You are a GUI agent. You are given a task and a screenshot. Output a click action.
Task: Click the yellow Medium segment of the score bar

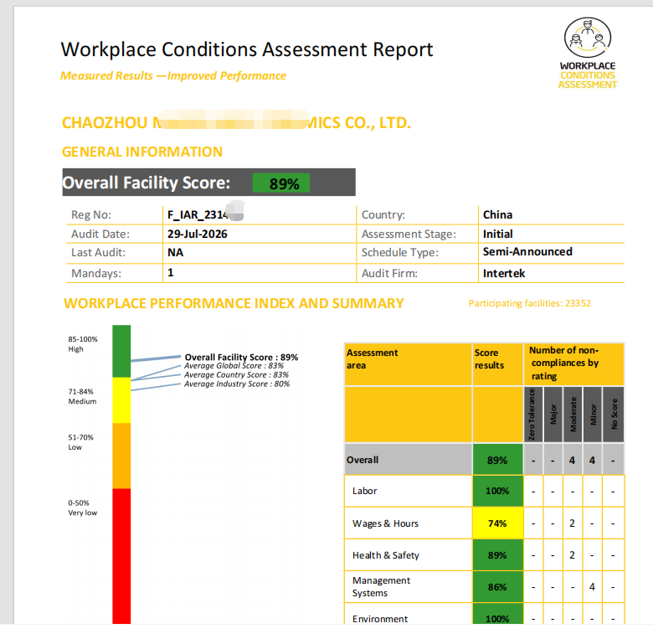[x=121, y=400]
